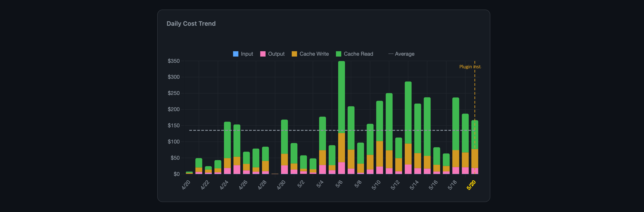Click the 5/4 stacked bar
Viewport: 644px width, 212px height.
pos(322,145)
